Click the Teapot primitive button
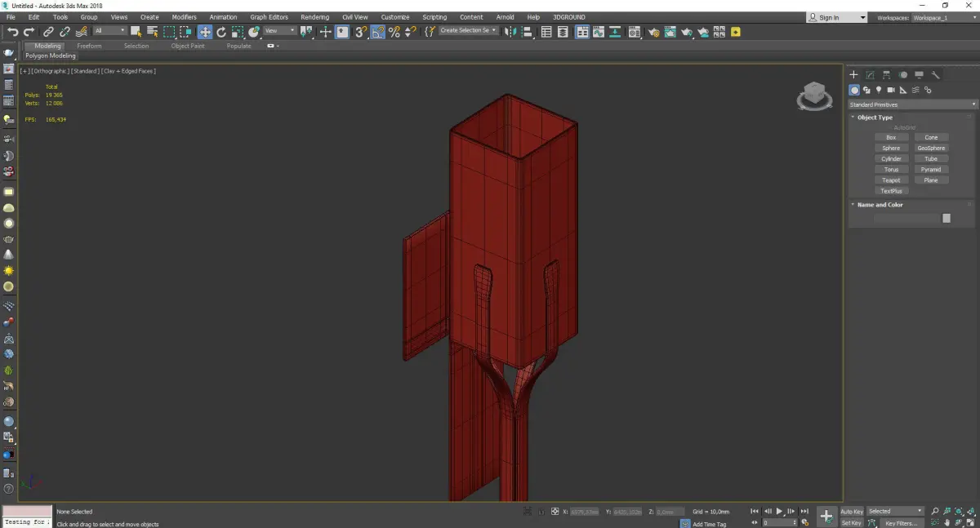Viewport: 980px width, 528px height. 891,180
